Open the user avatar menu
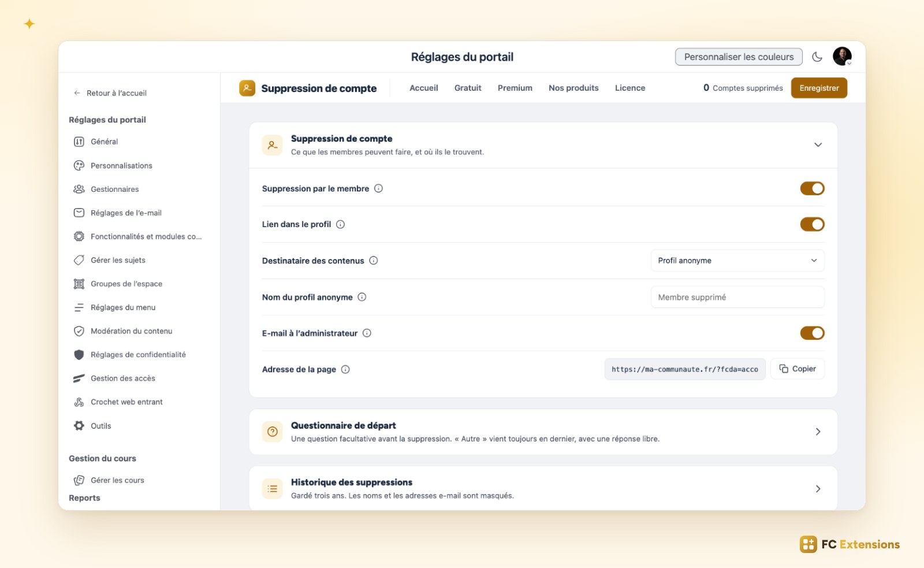This screenshot has height=568, width=924. click(842, 57)
